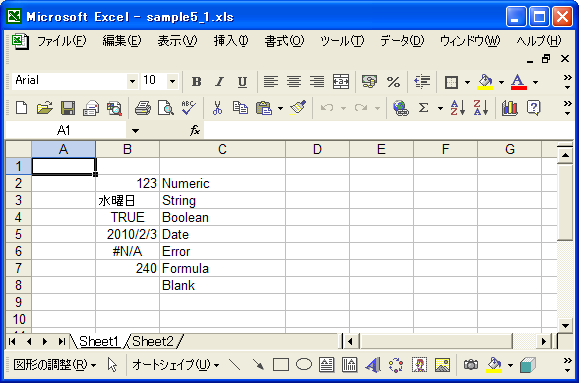
Task: Open the 表示 menu
Action: 177,41
